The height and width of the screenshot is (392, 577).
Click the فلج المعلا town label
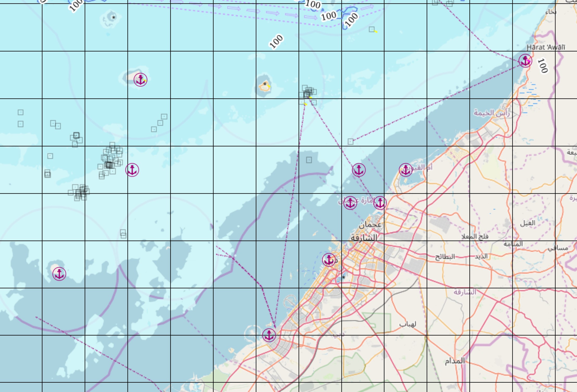(475, 237)
